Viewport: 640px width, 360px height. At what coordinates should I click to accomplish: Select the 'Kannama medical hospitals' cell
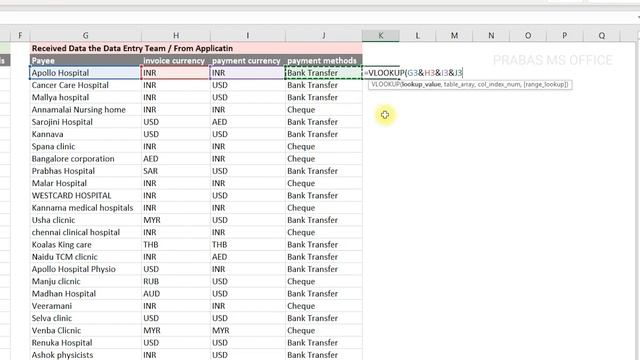85,207
